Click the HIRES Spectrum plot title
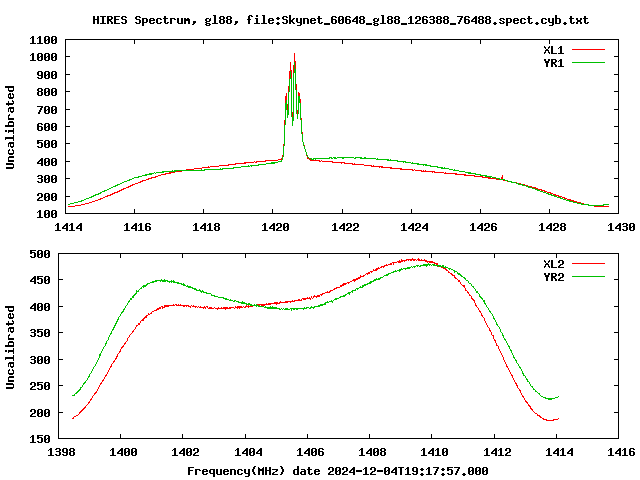640x480 pixels. click(340, 20)
